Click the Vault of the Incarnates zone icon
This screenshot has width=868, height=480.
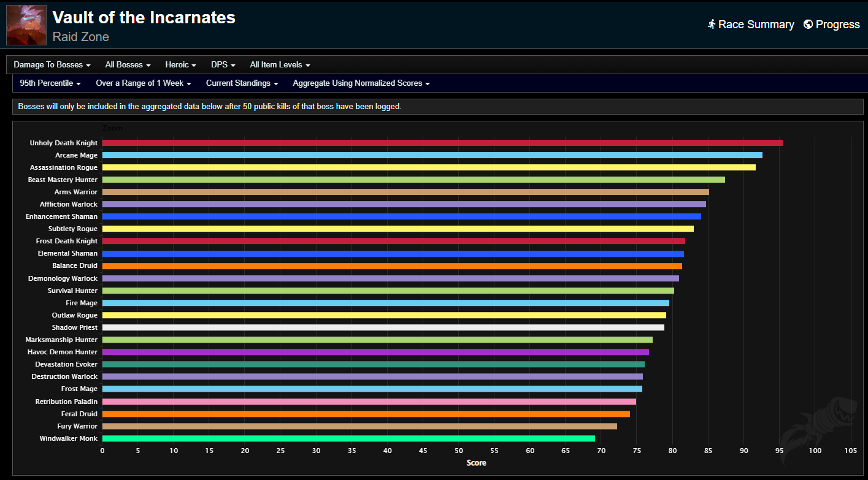26,25
